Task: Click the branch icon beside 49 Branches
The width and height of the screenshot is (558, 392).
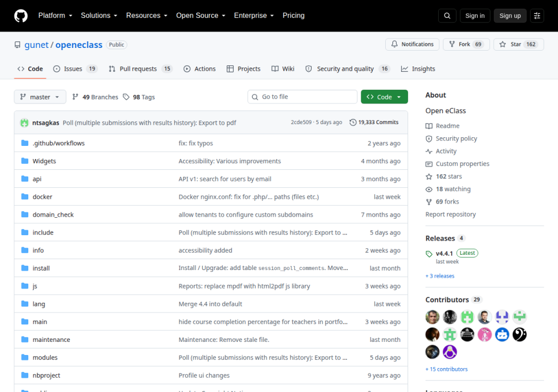Action: [75, 97]
